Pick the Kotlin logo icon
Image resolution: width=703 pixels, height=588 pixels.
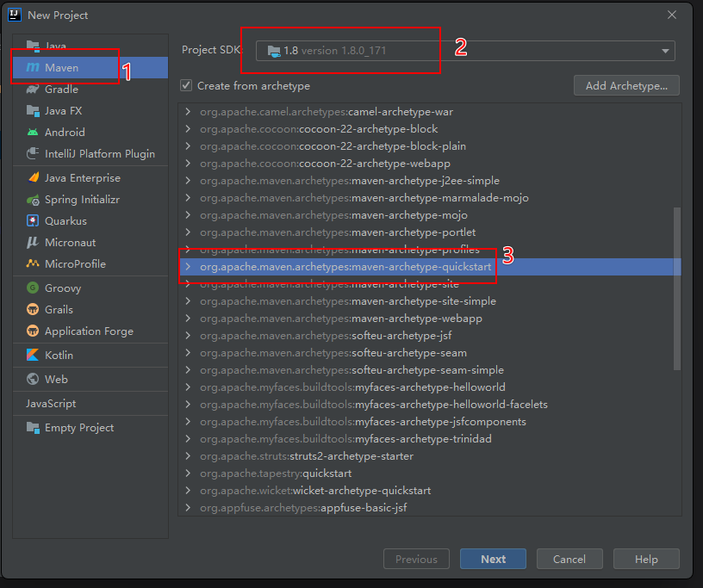click(33, 355)
